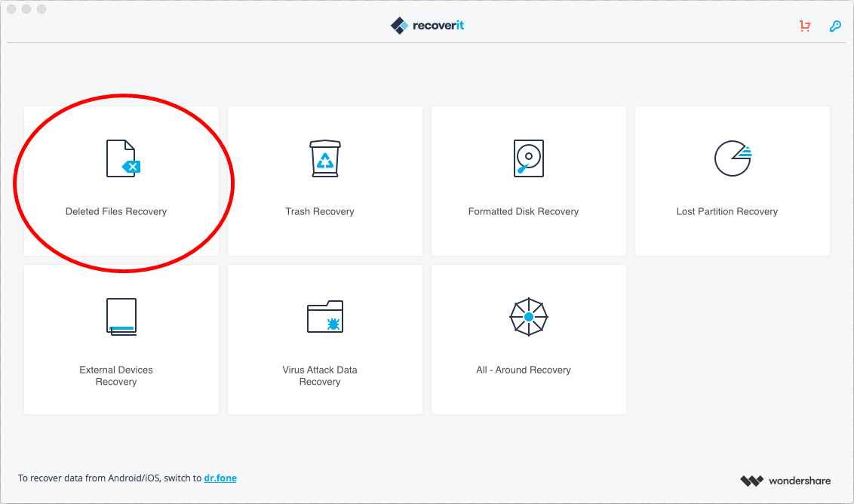The width and height of the screenshot is (854, 504).
Task: Pick the Lost Partition Recovery pie icon
Action: pos(733,158)
